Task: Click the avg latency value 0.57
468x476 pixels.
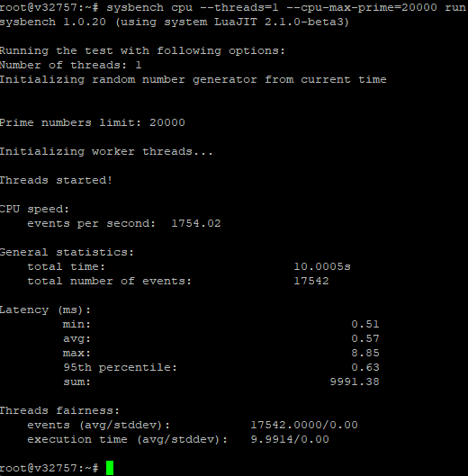Action: point(365,338)
